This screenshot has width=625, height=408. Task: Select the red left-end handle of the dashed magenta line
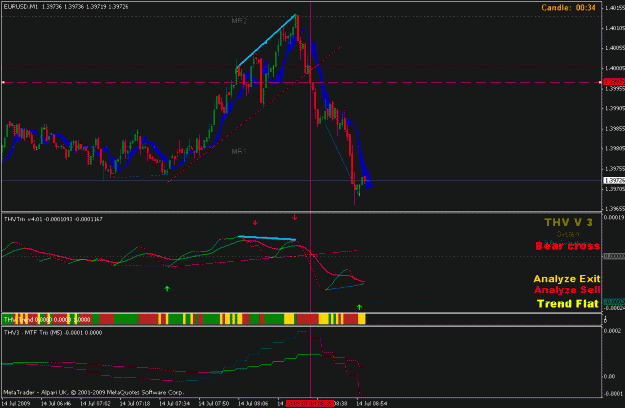pyautogui.click(x=3, y=82)
